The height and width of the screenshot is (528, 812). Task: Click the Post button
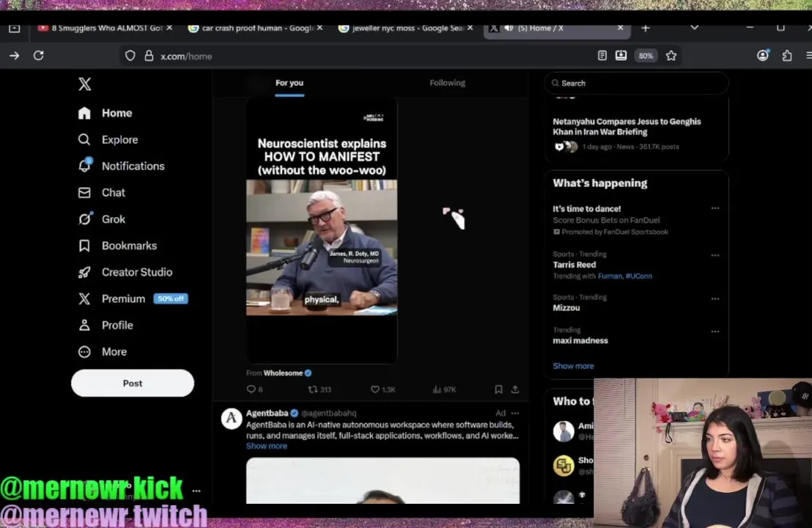coord(133,384)
